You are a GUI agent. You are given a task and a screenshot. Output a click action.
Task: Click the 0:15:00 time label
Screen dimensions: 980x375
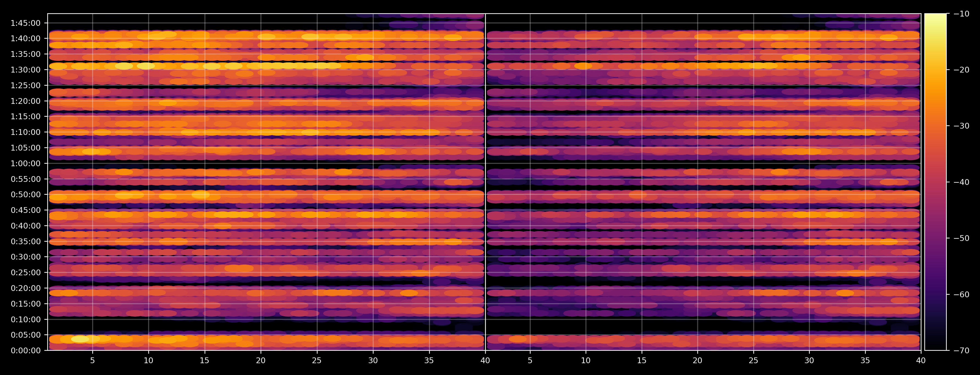point(26,304)
